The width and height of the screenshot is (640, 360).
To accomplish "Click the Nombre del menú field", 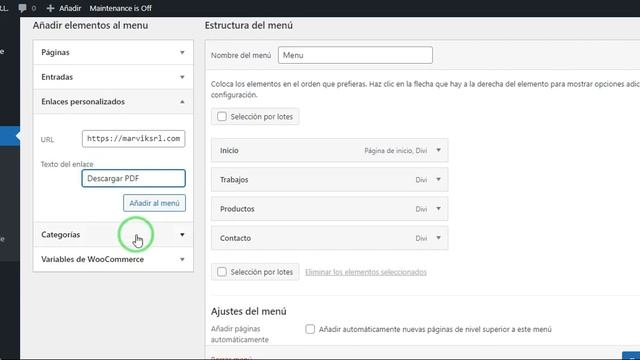I will [x=355, y=55].
